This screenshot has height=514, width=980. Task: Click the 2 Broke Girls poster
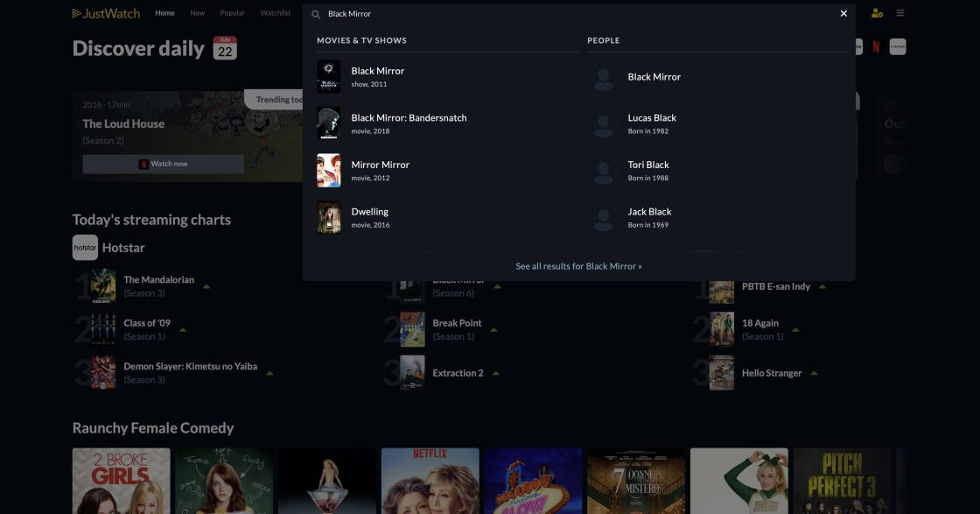click(121, 480)
